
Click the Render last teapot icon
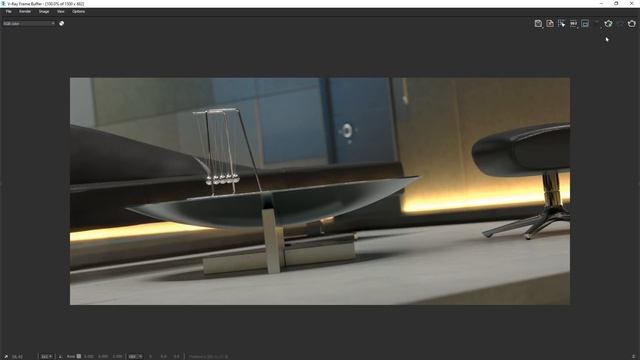tap(631, 24)
